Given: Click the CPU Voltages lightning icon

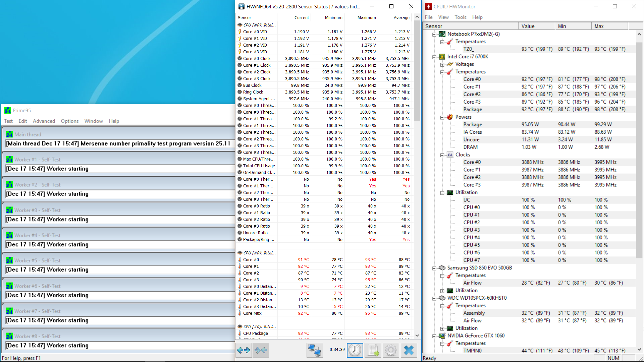Looking at the screenshot, I should coord(450,64).
